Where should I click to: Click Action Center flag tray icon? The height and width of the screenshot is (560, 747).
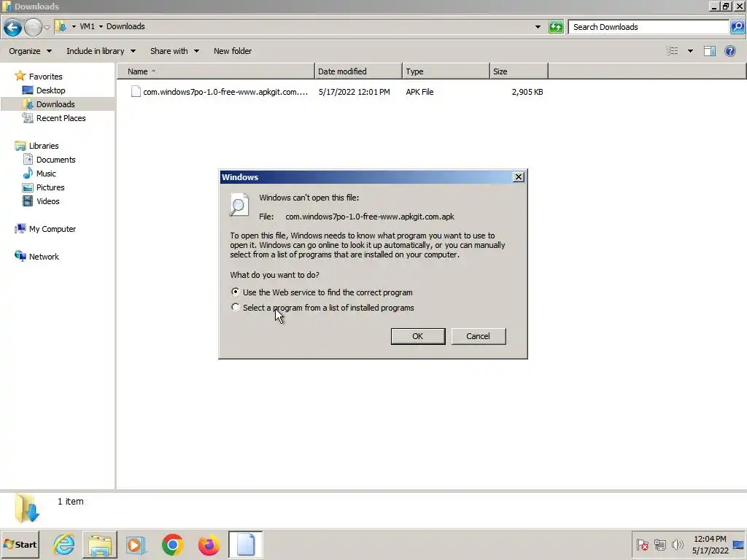point(642,544)
